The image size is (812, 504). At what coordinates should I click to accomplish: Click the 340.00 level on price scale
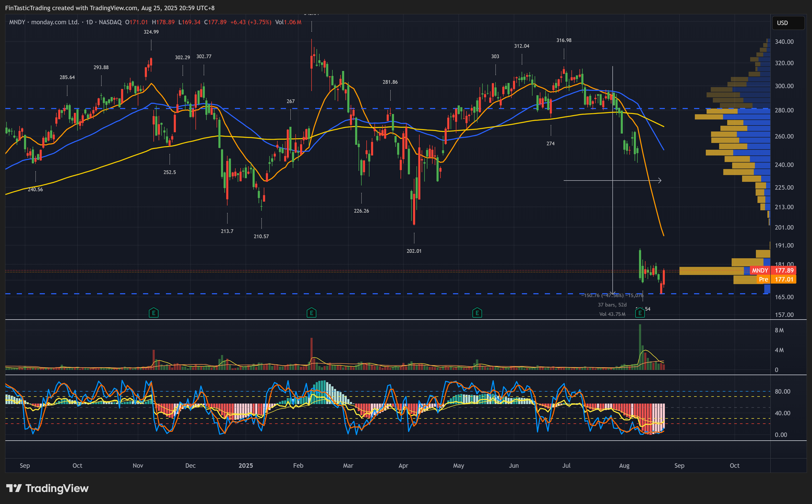point(784,42)
